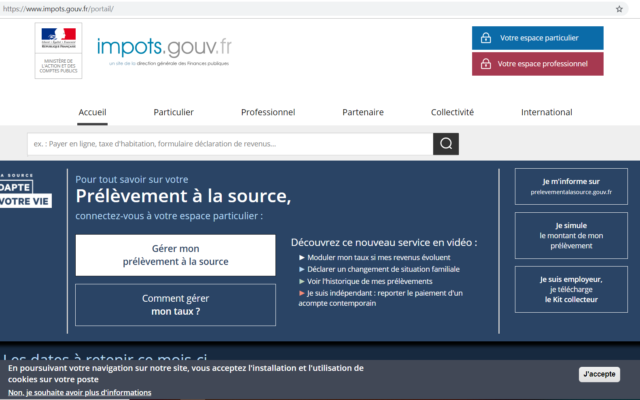Click the Adapté à votre vie banner logo

25,191
